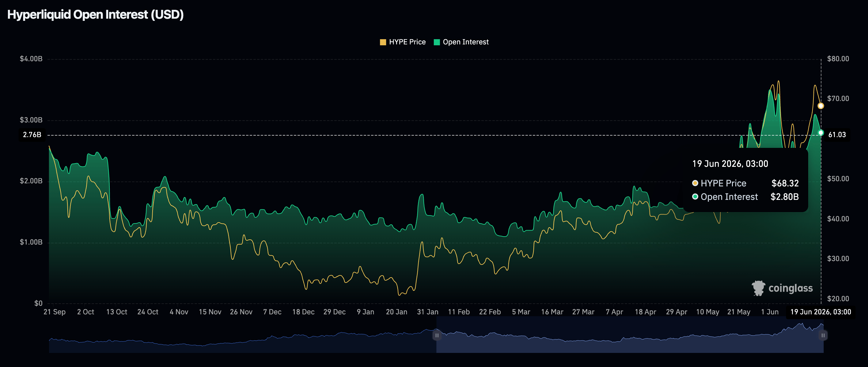
Task: Click the 21 May date label
Action: [x=739, y=312]
